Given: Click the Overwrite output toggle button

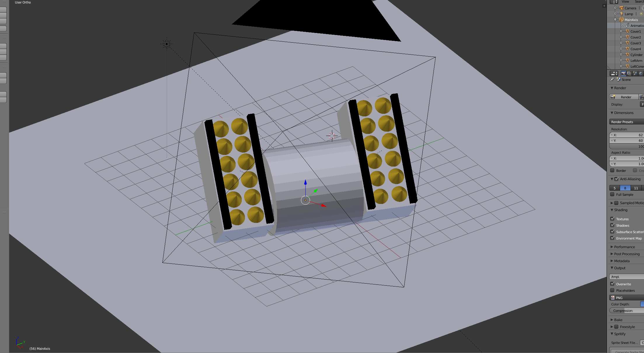Looking at the screenshot, I should (613, 284).
